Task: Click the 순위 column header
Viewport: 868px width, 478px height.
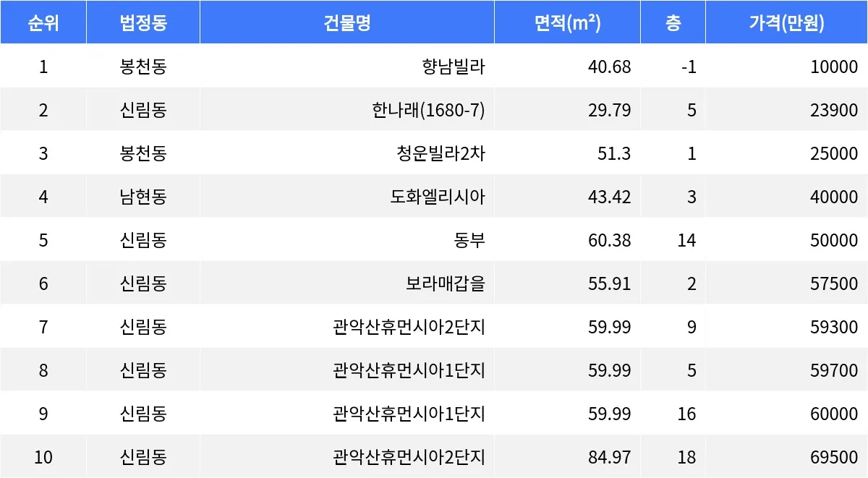Action: tap(43, 23)
